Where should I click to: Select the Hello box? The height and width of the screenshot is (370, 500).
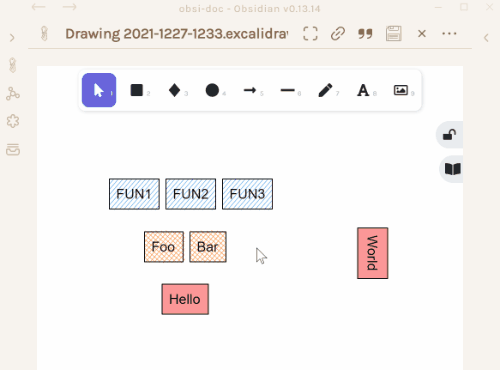[x=185, y=299]
